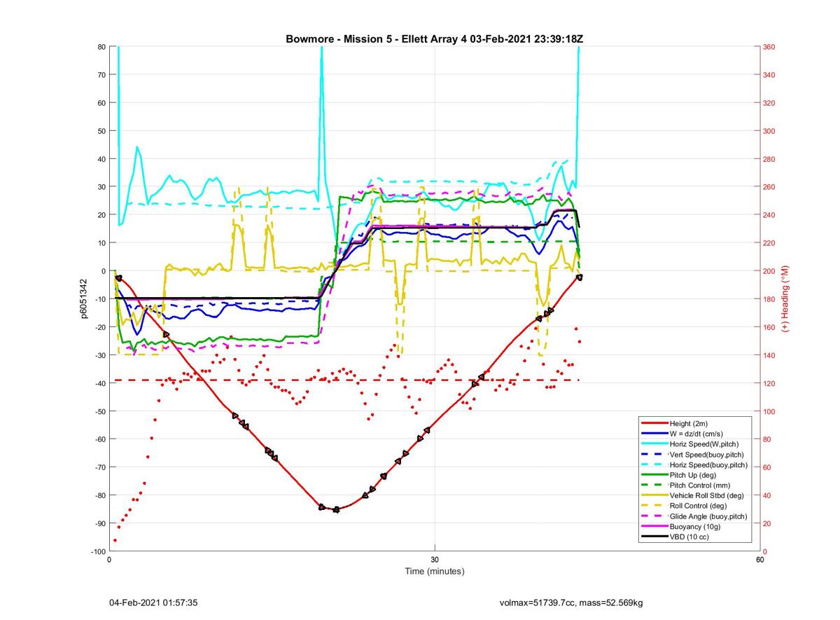Image resolution: width=840 pixels, height=620 pixels.
Task: Click the 'Vert Speed(buoy,pitch)' legend label
Action: tap(708, 455)
